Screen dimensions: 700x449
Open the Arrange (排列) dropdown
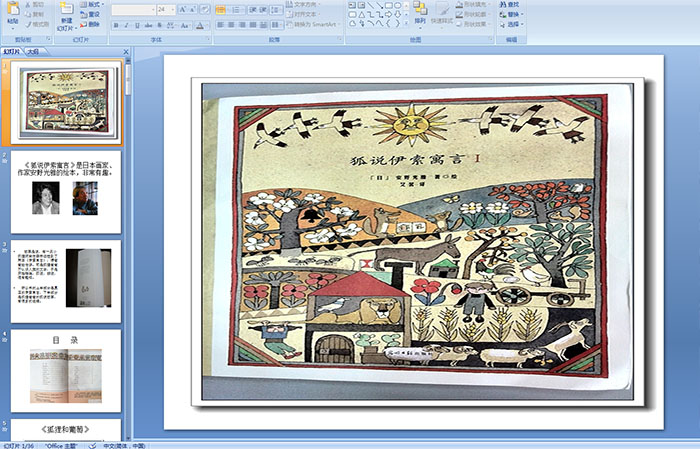(x=420, y=13)
